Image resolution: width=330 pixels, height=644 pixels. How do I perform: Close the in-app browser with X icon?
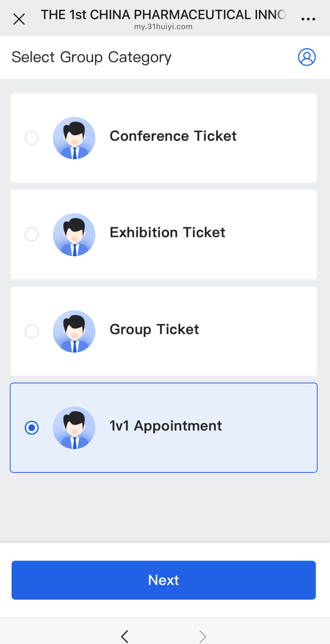click(19, 19)
